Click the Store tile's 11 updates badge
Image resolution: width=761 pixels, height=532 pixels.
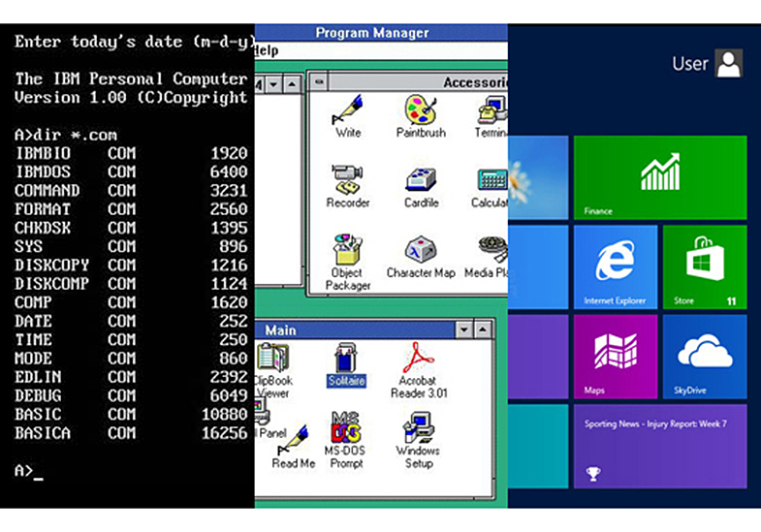731,301
